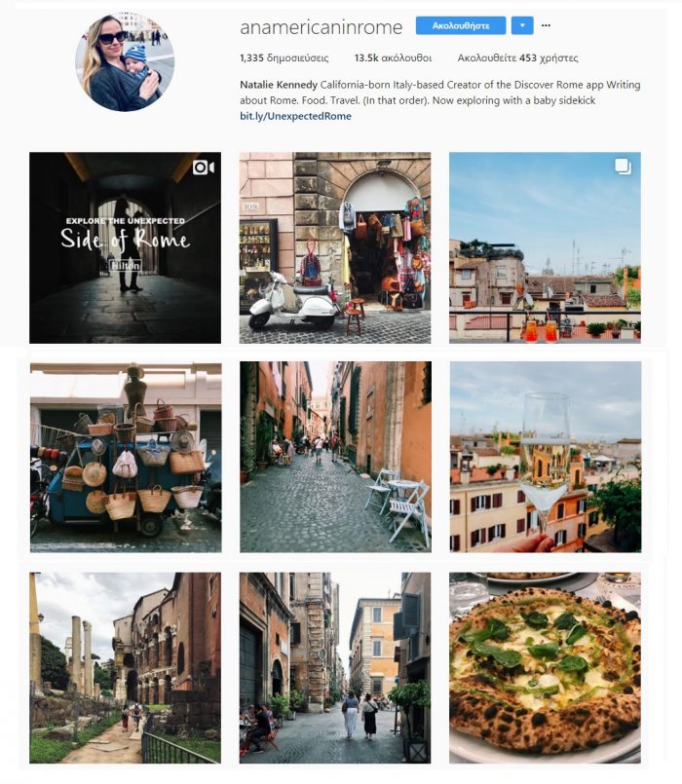This screenshot has height=784, width=682.
Task: View the 13.5k ακόλουθοι followers list
Action: pyautogui.click(x=393, y=58)
